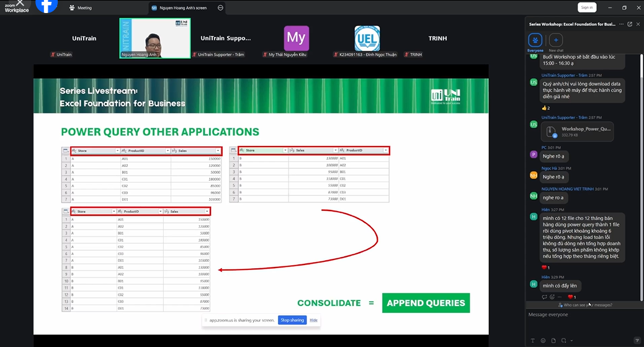Click Stop sharing button
The width and height of the screenshot is (644, 347).
[292, 320]
